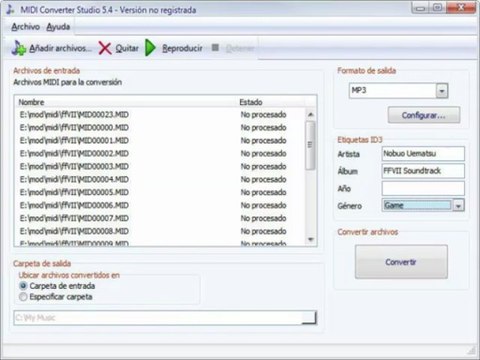Click the Artista field with Nobuo Uematsu
Image resolution: width=480 pixels, height=360 pixels.
point(423,153)
